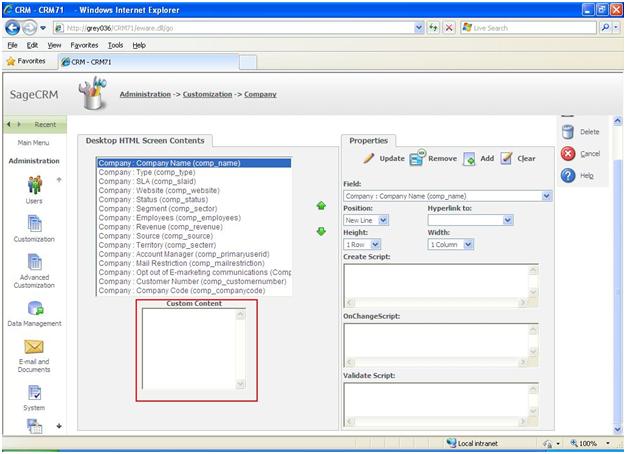This screenshot has height=454, width=626.
Task: Click the Remove field icon
Action: [417, 158]
